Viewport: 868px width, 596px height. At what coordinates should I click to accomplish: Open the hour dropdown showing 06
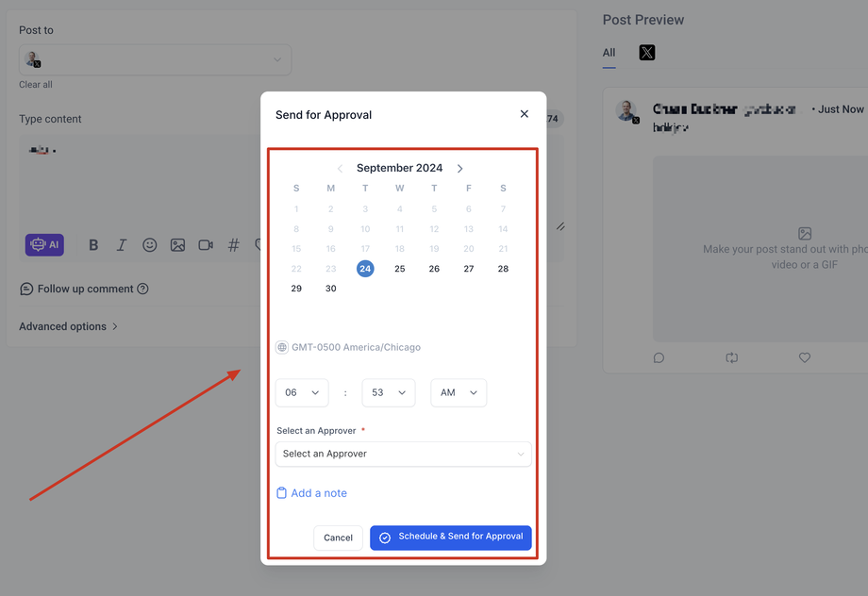pos(302,392)
